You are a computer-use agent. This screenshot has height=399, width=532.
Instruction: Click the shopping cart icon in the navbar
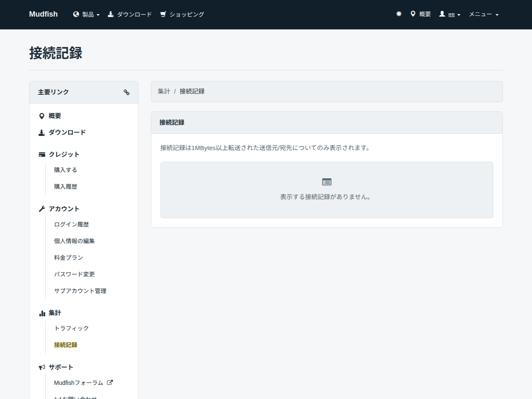pos(163,14)
